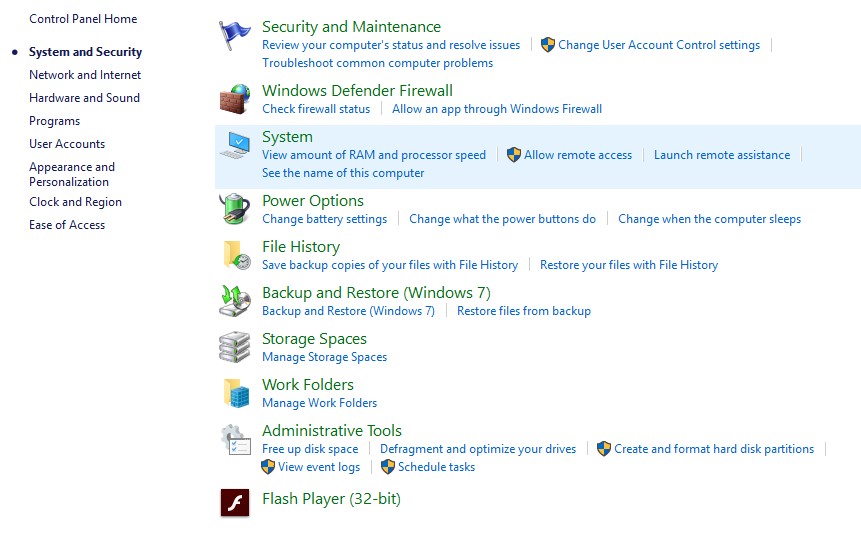
Task: Open User Accounts from the sidebar
Action: tap(67, 144)
